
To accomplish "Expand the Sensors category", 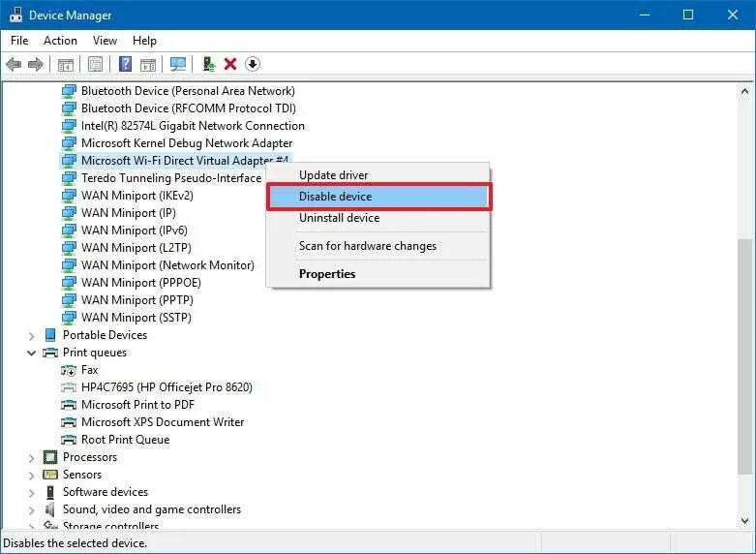I will tap(31, 475).
